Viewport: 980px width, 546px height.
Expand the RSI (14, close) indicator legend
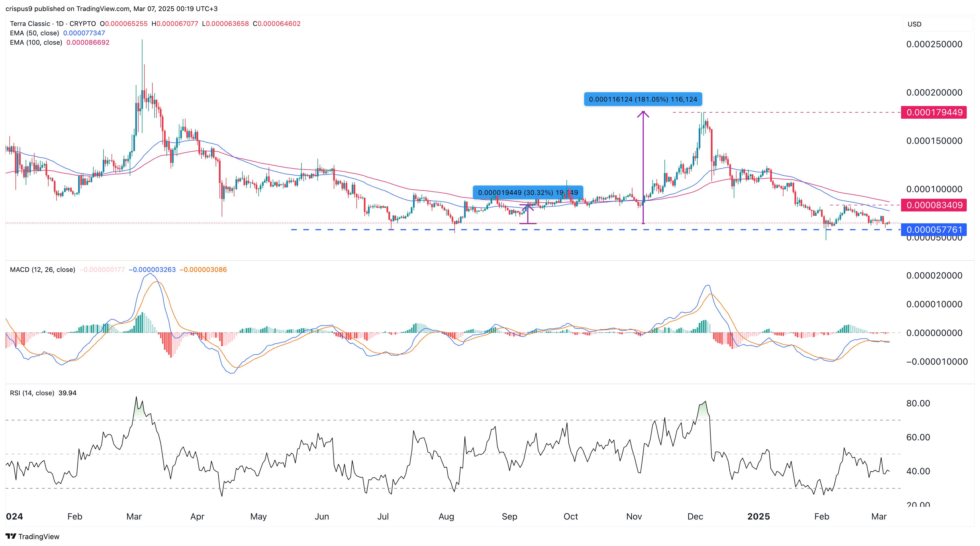pyautogui.click(x=32, y=393)
